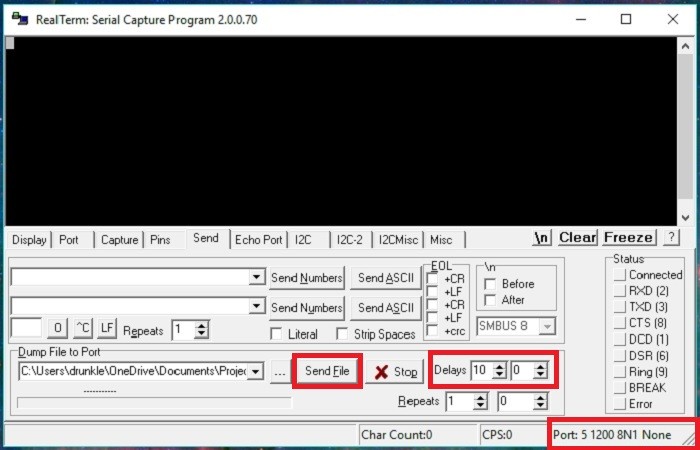Image resolution: width=700 pixels, height=450 pixels.
Task: Enable second +CR EOL checkbox
Action: point(432,305)
